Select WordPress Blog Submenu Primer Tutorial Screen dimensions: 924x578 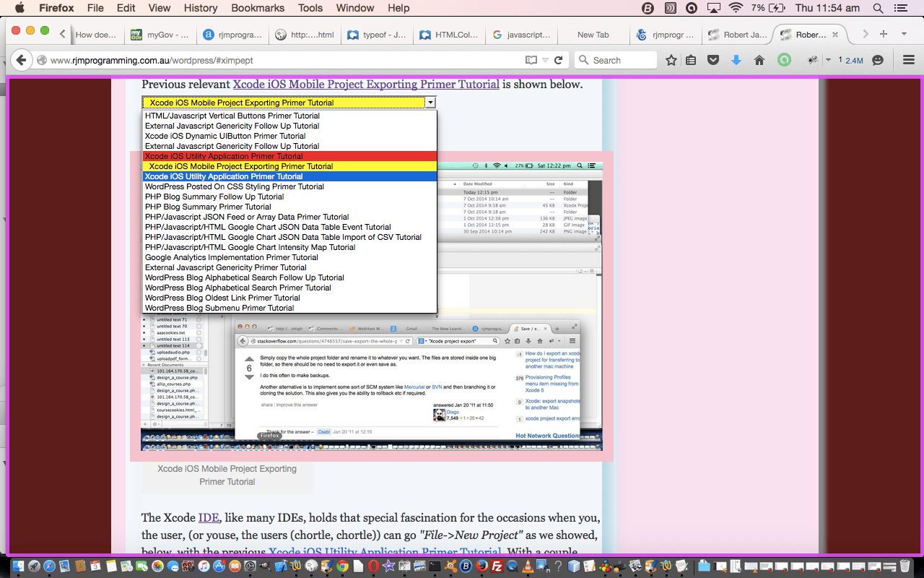(x=289, y=308)
